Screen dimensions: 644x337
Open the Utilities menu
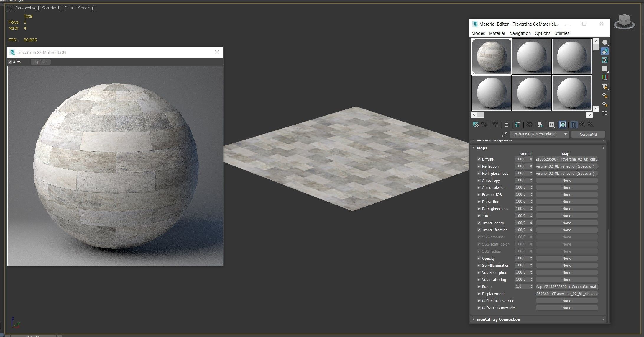click(562, 33)
